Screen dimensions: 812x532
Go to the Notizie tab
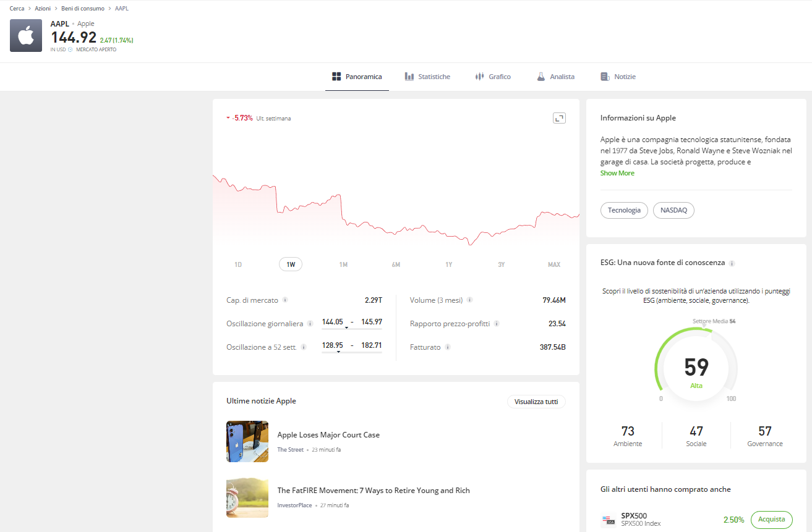tap(618, 77)
